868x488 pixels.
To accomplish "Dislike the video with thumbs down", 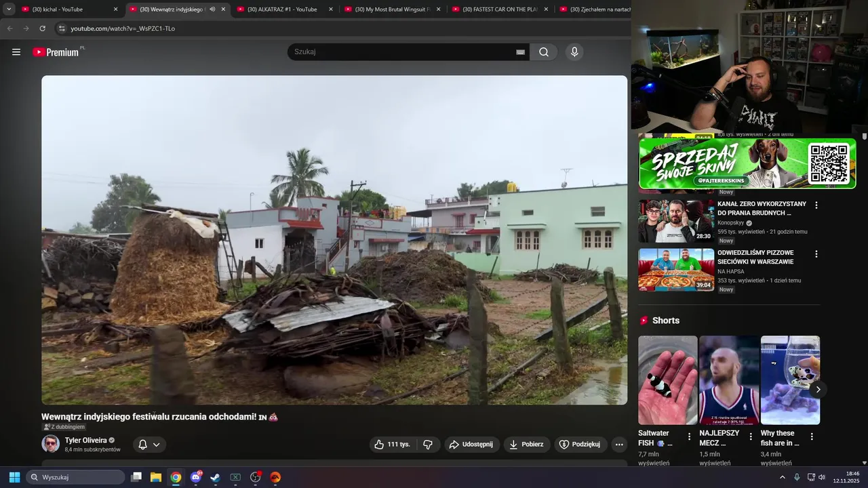I will tap(428, 445).
